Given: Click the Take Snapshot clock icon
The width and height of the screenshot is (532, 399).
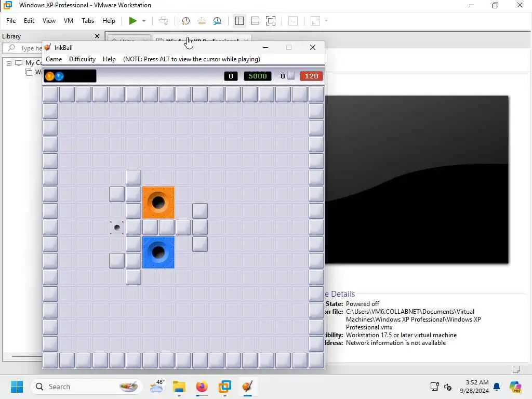Looking at the screenshot, I should pos(185,21).
